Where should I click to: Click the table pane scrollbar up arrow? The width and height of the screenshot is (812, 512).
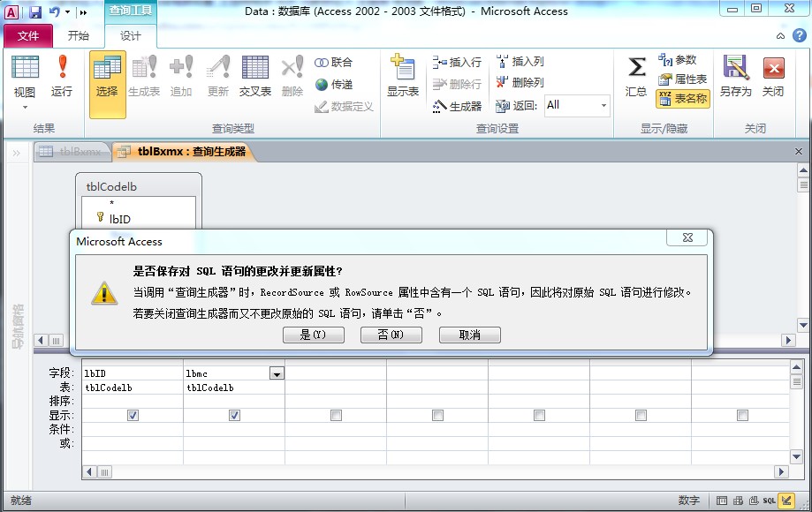click(803, 170)
